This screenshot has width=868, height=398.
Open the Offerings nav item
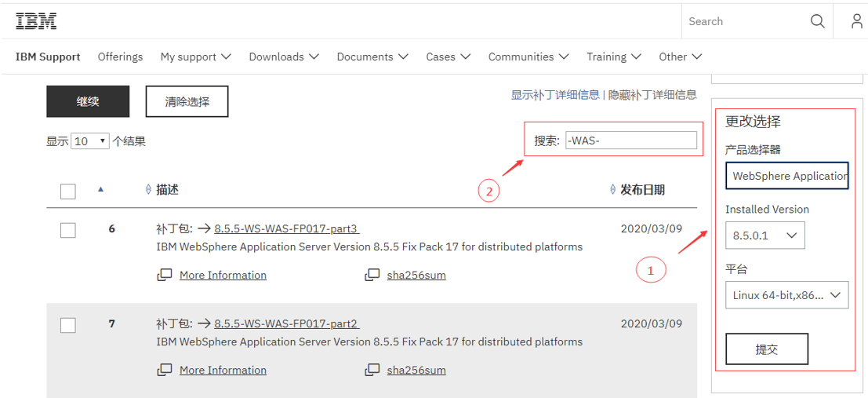point(120,57)
